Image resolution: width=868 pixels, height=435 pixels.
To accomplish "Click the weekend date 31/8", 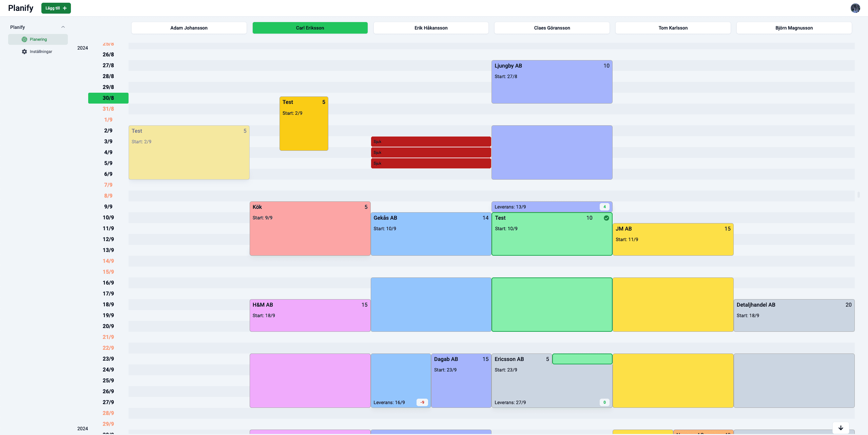I will click(x=108, y=109).
